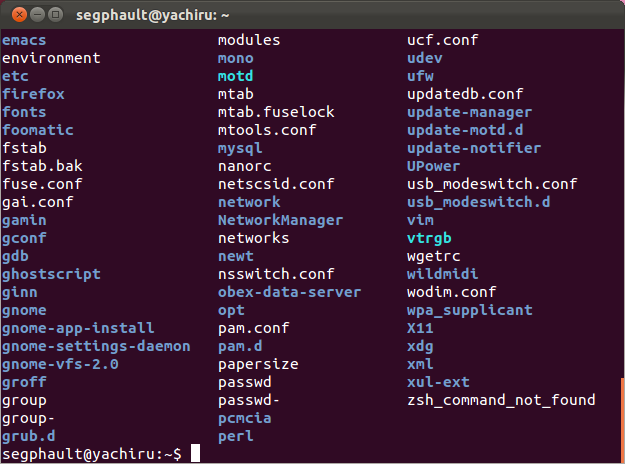Maximize the terminal window
The image size is (625, 464).
55,15
